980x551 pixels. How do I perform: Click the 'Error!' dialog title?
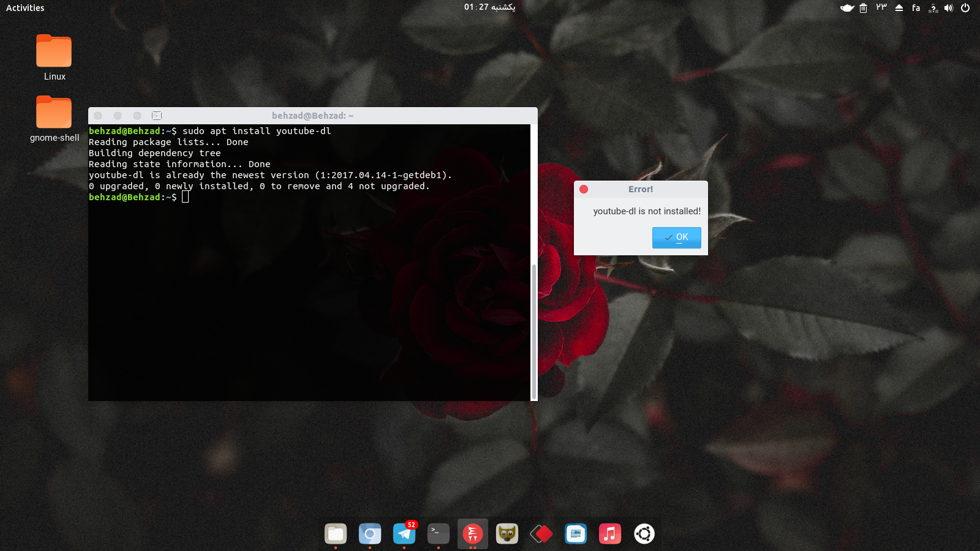[x=641, y=189]
